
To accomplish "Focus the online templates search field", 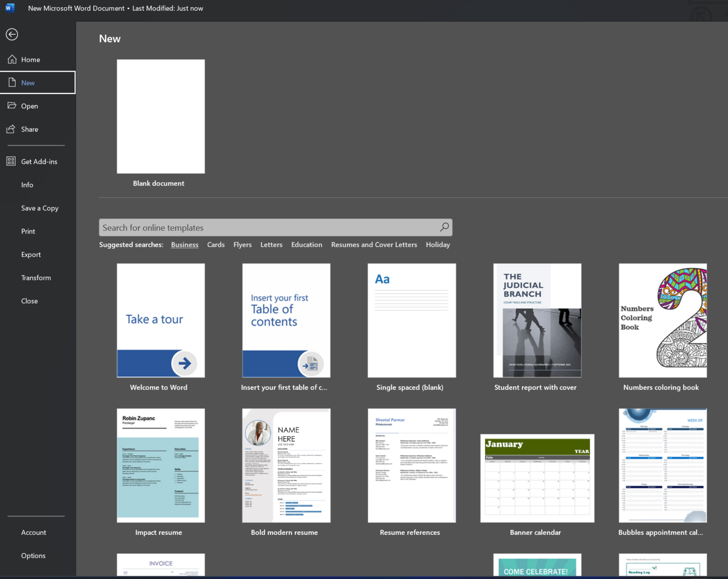I will coord(268,228).
